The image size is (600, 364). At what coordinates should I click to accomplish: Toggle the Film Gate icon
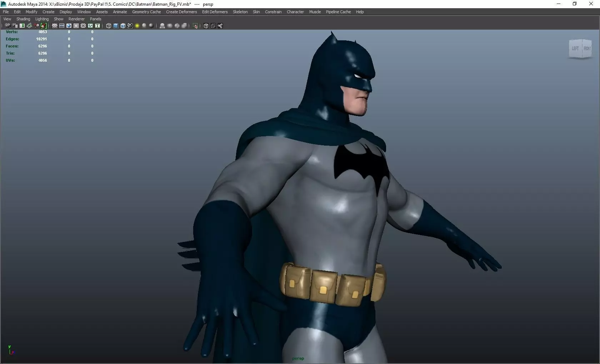[62, 26]
